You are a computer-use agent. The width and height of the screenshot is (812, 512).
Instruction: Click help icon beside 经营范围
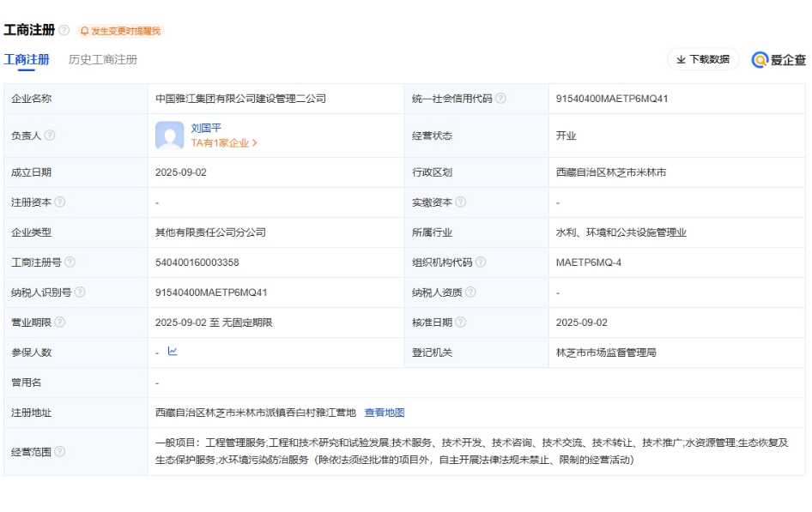[60, 452]
